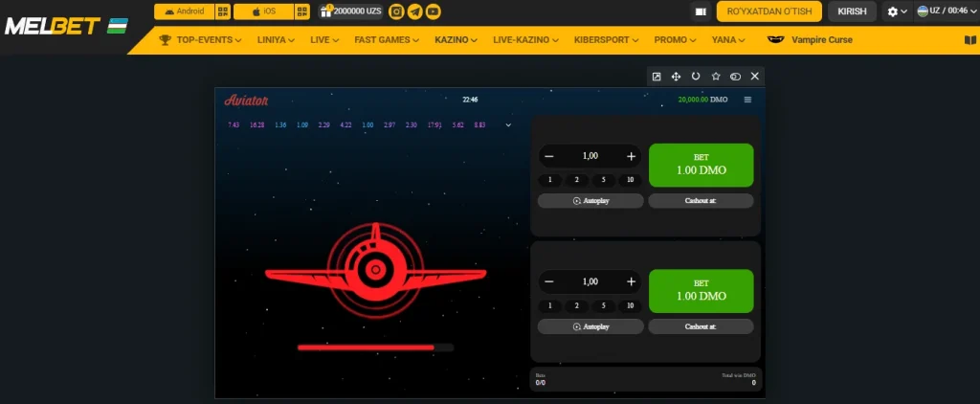Open the Android QR code icon
980x404 pixels.
tap(223, 11)
